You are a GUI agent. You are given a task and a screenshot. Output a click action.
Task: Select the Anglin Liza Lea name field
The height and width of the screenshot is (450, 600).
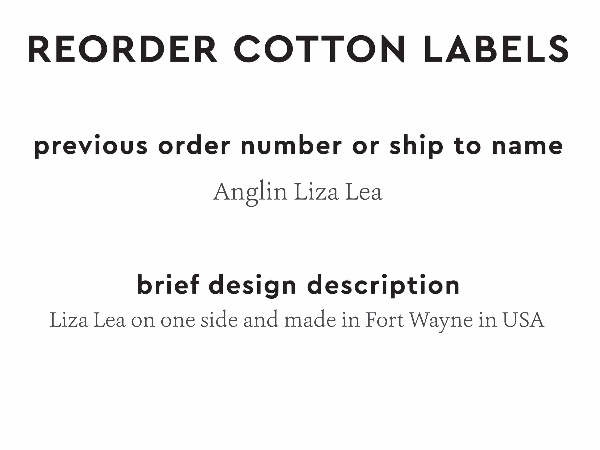click(297, 192)
